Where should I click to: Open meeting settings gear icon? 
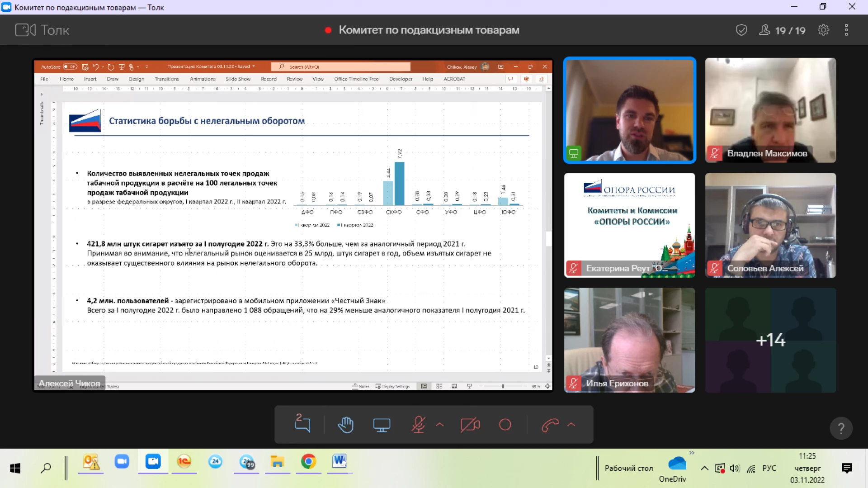click(x=823, y=30)
